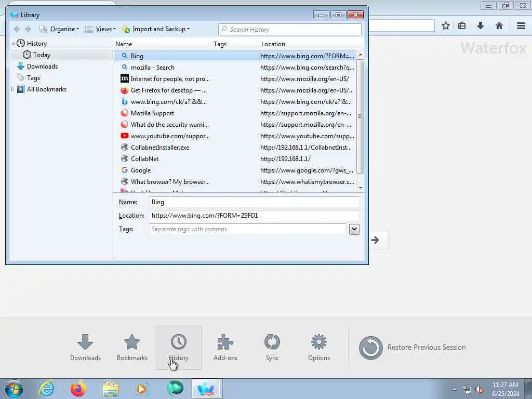Click the Waterfox taskbar button
This screenshot has height=399, width=532.
(x=206, y=389)
